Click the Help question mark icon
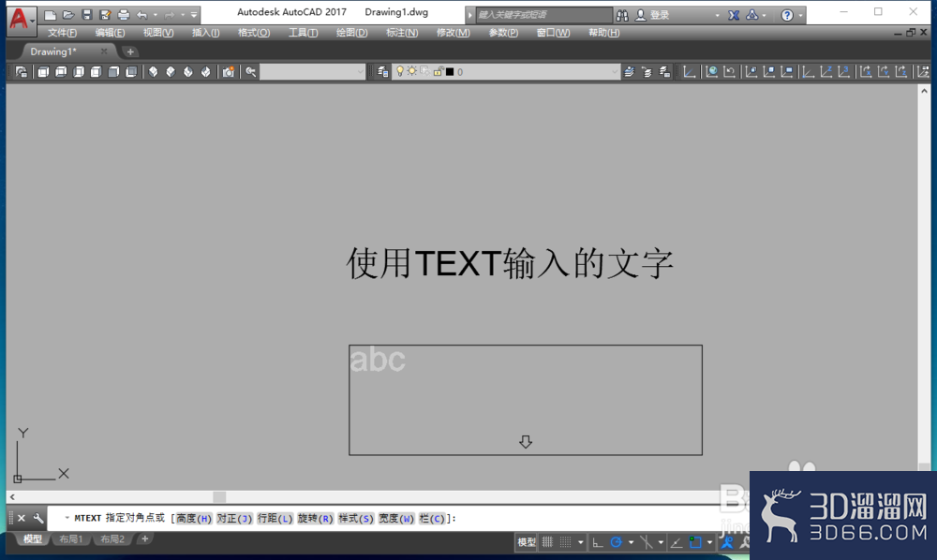This screenshot has width=937, height=560. (x=787, y=15)
